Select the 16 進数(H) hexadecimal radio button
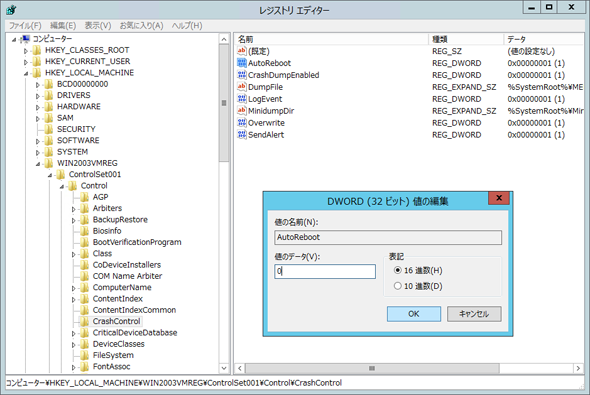Image resolution: width=590 pixels, height=395 pixels. (x=397, y=270)
